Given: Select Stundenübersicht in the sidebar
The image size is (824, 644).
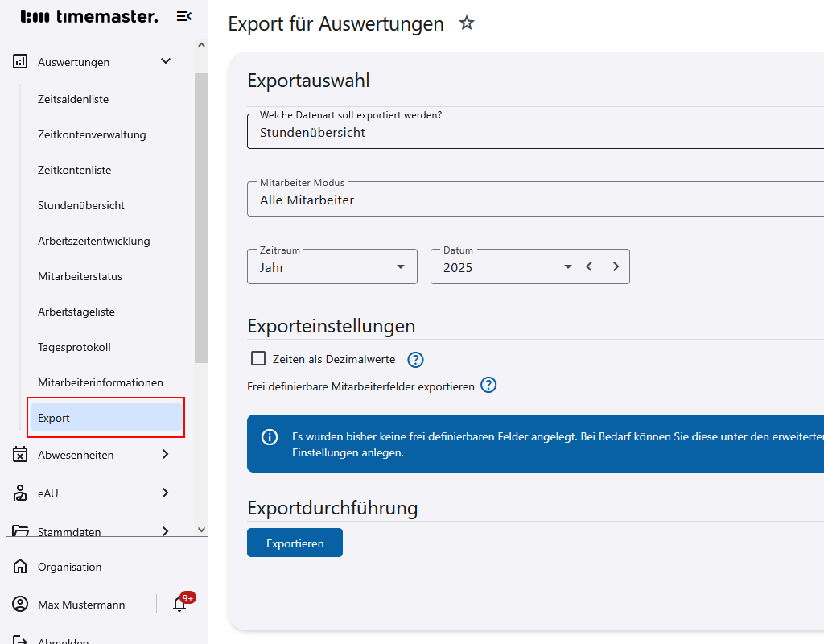Looking at the screenshot, I should [x=80, y=205].
